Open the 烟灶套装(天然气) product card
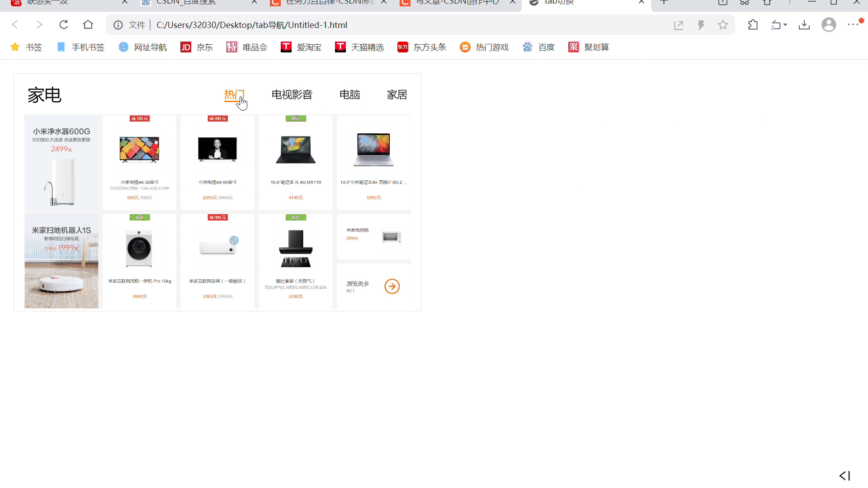868x488 pixels. pos(296,261)
